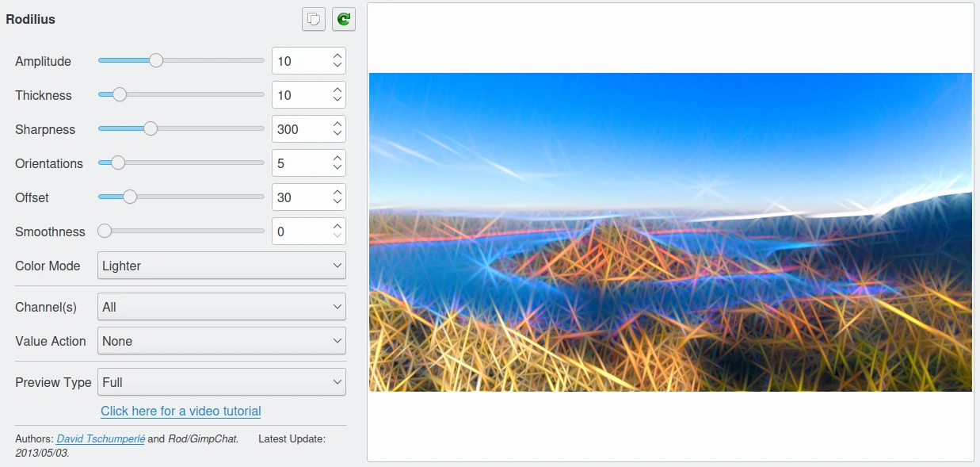
Task: Change the Preview Type dropdown
Action: click(x=221, y=382)
